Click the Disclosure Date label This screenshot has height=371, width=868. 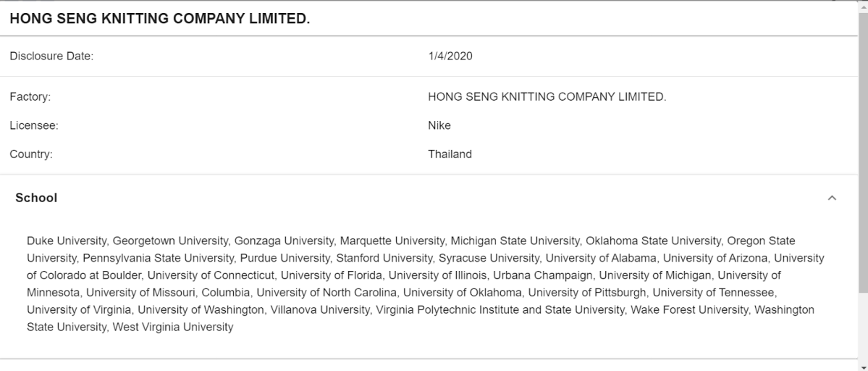click(51, 57)
